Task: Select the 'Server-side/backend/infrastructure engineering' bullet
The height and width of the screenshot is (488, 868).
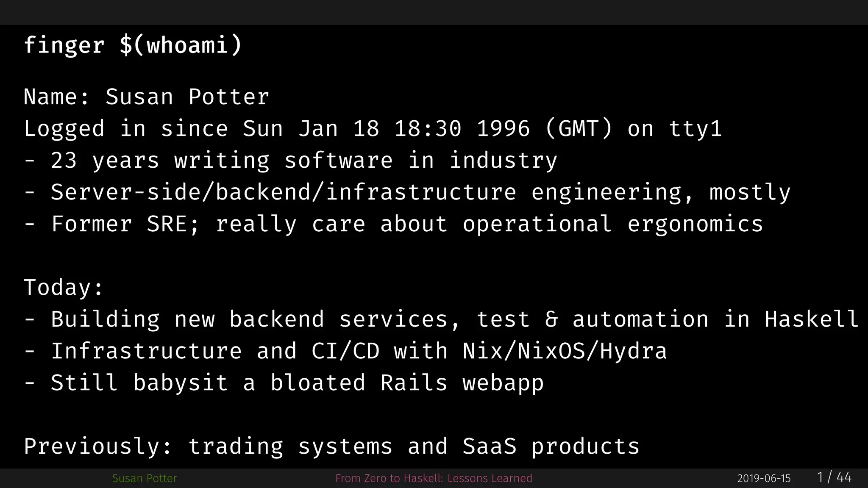Action: click(x=407, y=192)
